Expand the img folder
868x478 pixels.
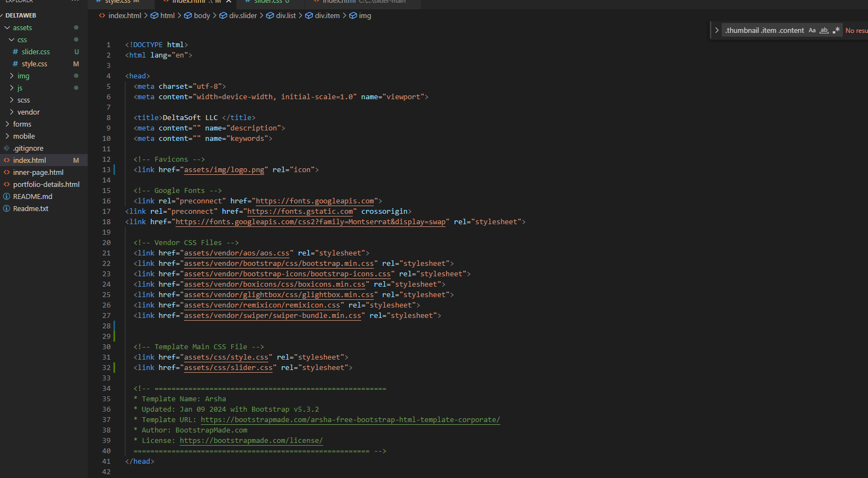[x=23, y=76]
